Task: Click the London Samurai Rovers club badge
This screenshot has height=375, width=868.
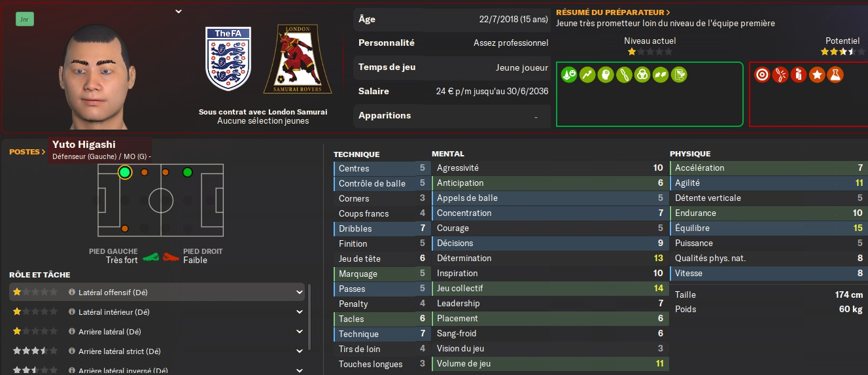Action: [298, 60]
